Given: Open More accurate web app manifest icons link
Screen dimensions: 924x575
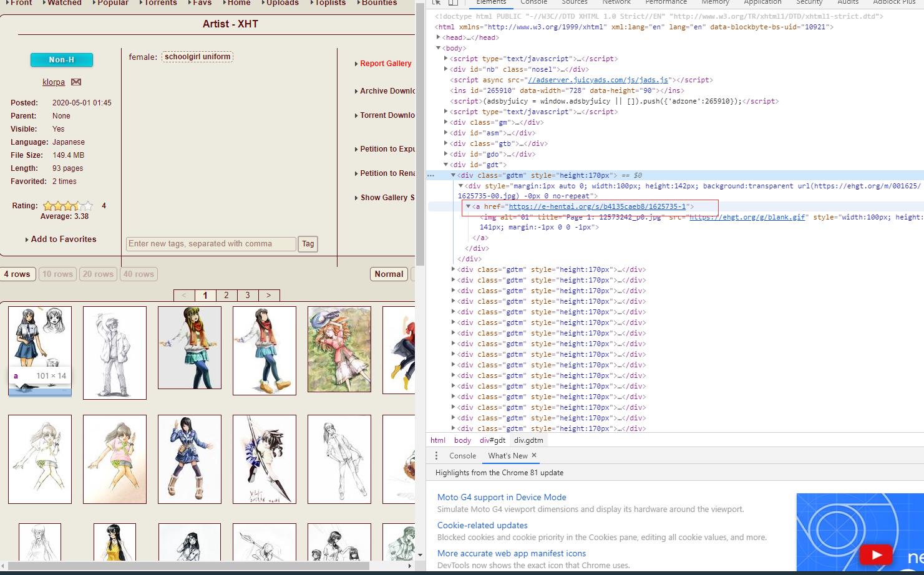Looking at the screenshot, I should (512, 553).
